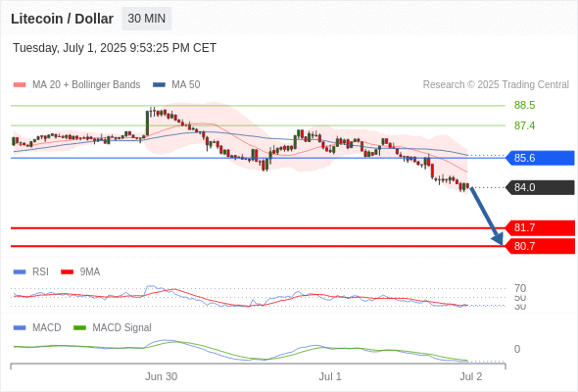Click the 30 MIN timeframe badge
The width and height of the screenshot is (578, 392).
[147, 19]
